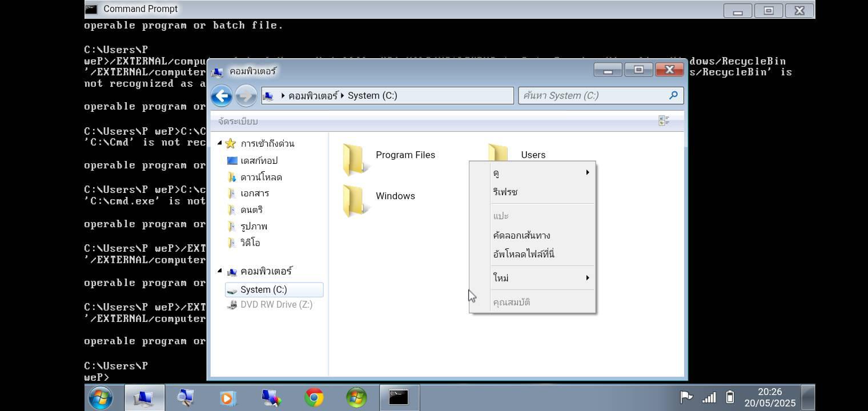
Task: Choose อัพโหลดไฟล์ที่นี่ from the context menu
Action: point(532,254)
